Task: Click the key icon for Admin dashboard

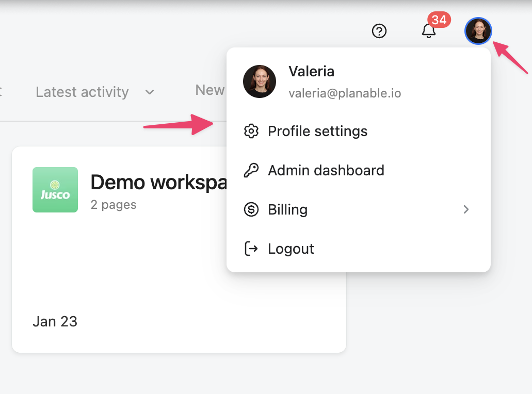Action: click(251, 171)
